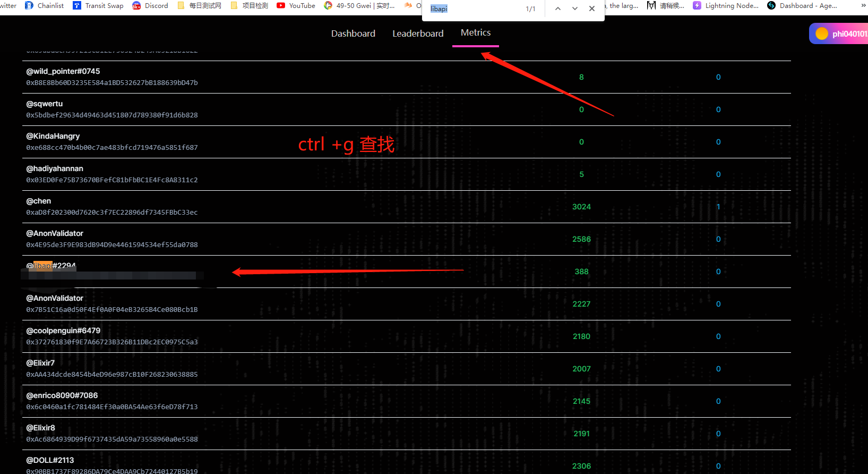Click the green value 5 for hadiyahannan
Screen dimensions: 868x474
581,174
